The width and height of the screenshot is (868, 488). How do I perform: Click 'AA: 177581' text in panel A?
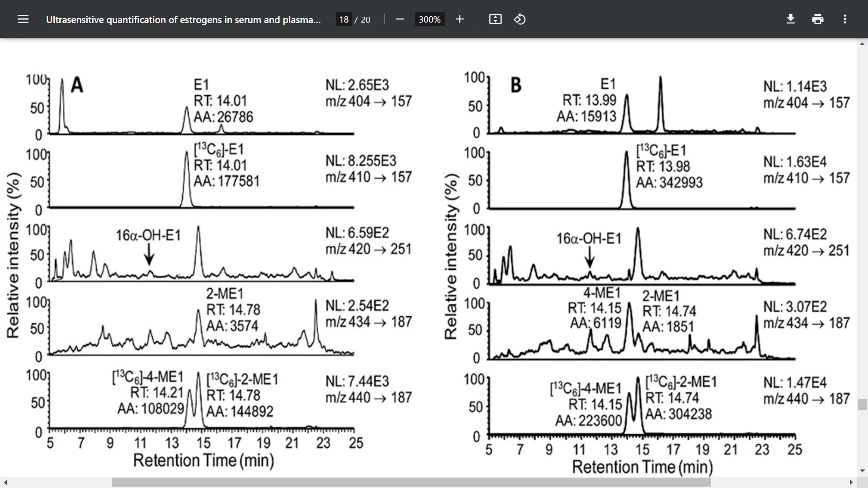click(x=227, y=181)
